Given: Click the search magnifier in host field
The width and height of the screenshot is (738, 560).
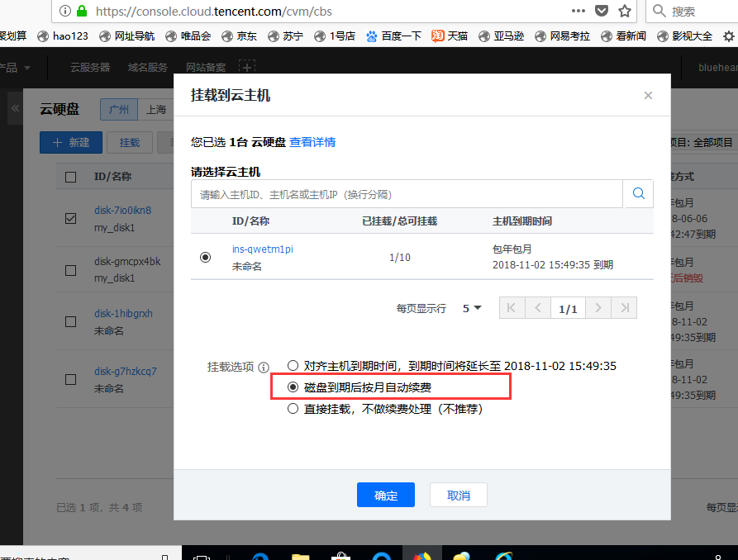Looking at the screenshot, I should click(x=638, y=193).
